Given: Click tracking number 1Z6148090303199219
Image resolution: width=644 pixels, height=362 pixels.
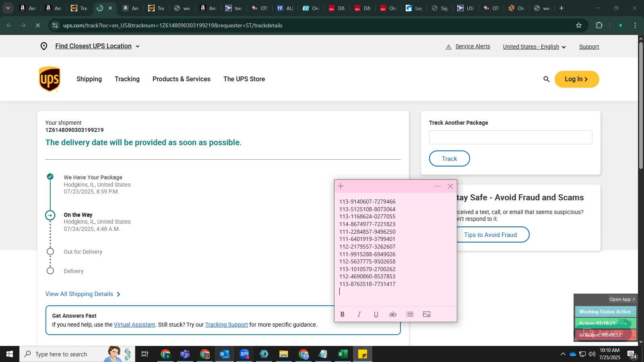Looking at the screenshot, I should [x=74, y=130].
